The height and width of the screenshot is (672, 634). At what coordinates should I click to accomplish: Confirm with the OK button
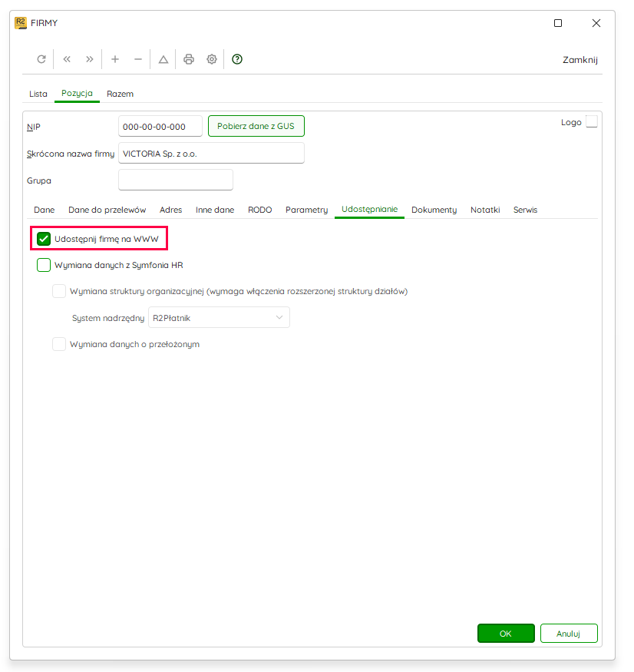coord(506,633)
